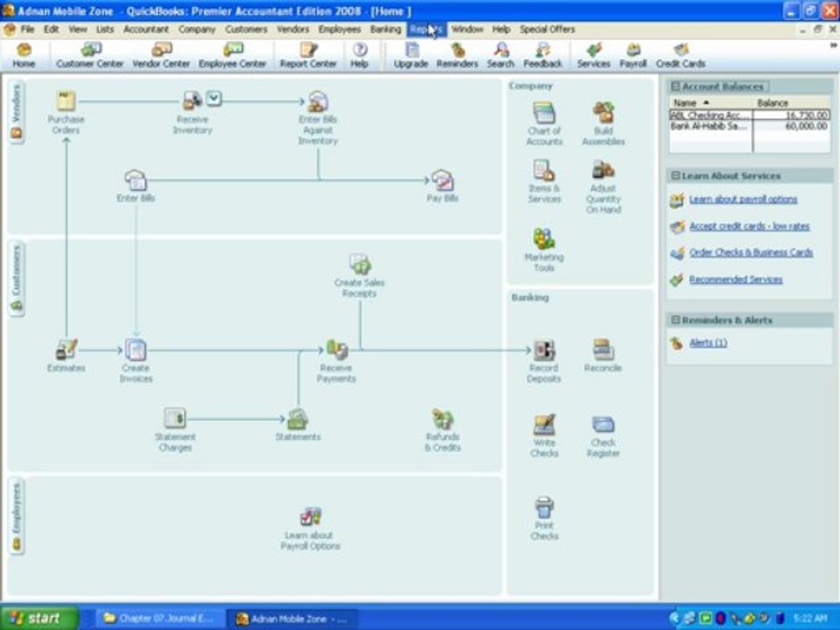Open the Banking menu
Screen dimensions: 840x630
tap(385, 30)
